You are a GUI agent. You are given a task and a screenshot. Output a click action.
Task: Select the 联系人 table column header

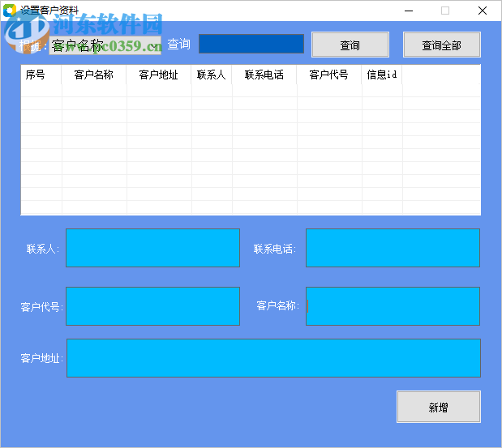(212, 75)
